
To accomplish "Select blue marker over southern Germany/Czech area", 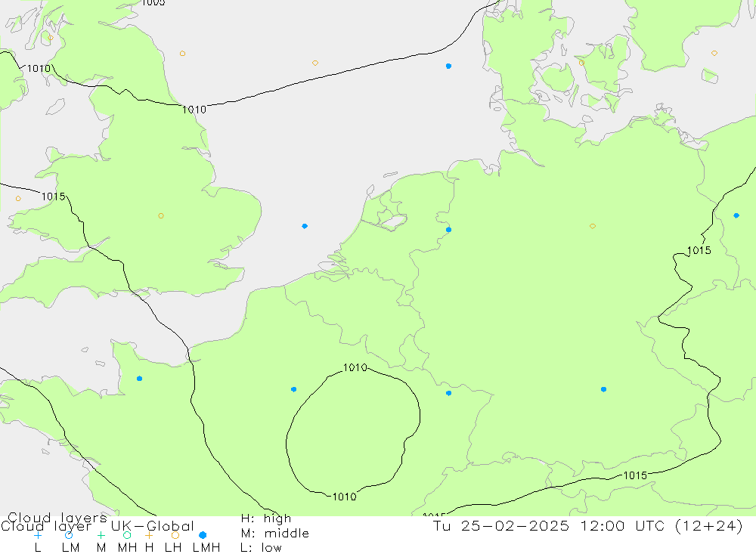I will click(x=603, y=389).
